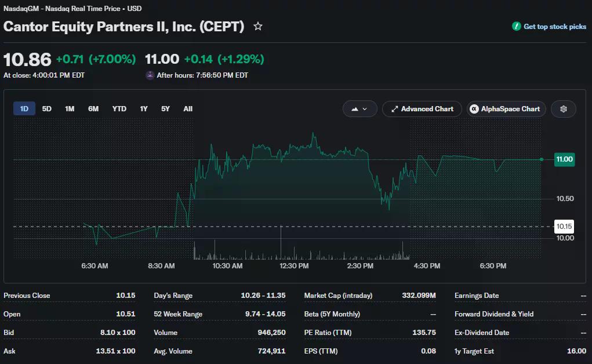Follow the Get top stock picks link
The image size is (592, 364).
pos(555,27)
